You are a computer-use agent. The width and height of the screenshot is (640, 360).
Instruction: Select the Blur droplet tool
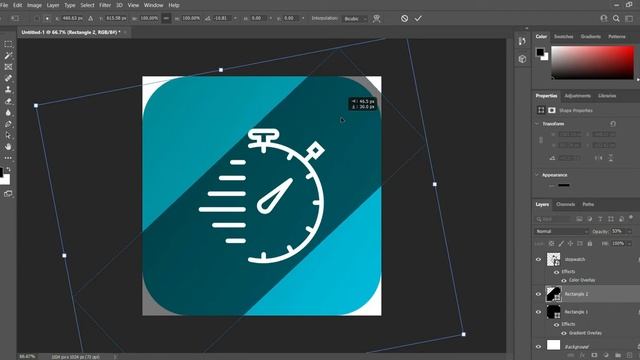pyautogui.click(x=8, y=112)
